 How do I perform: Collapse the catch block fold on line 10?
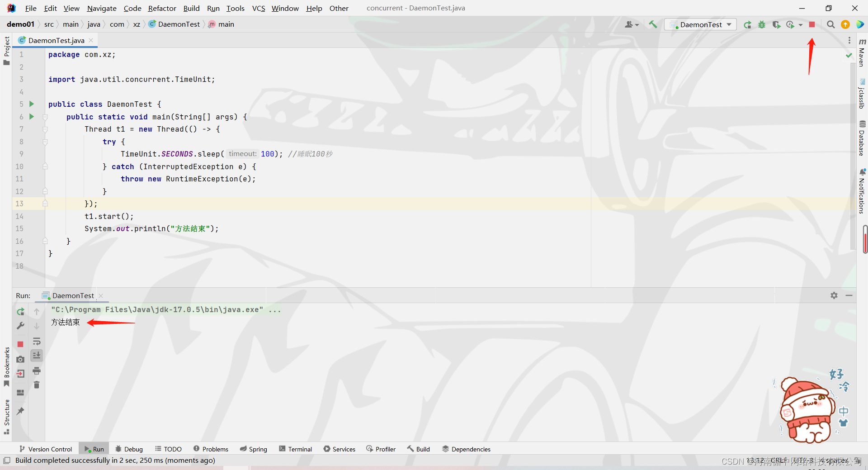[45, 166]
